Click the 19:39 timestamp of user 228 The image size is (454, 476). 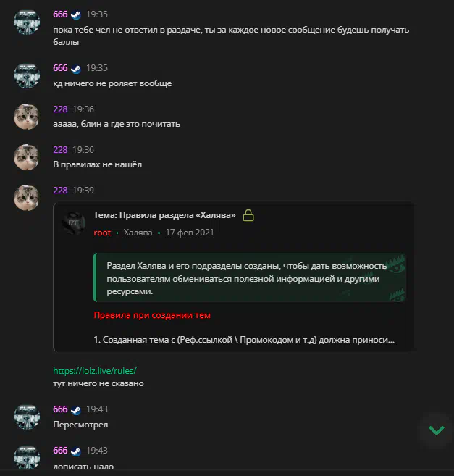[x=83, y=191]
